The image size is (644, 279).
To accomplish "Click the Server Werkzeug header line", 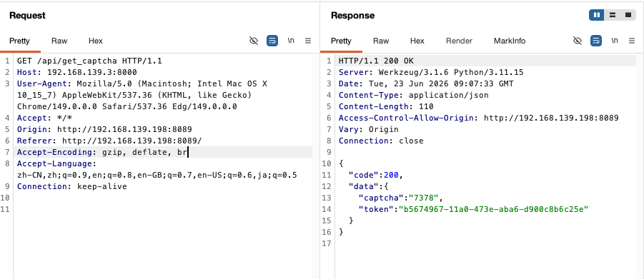I will [431, 73].
